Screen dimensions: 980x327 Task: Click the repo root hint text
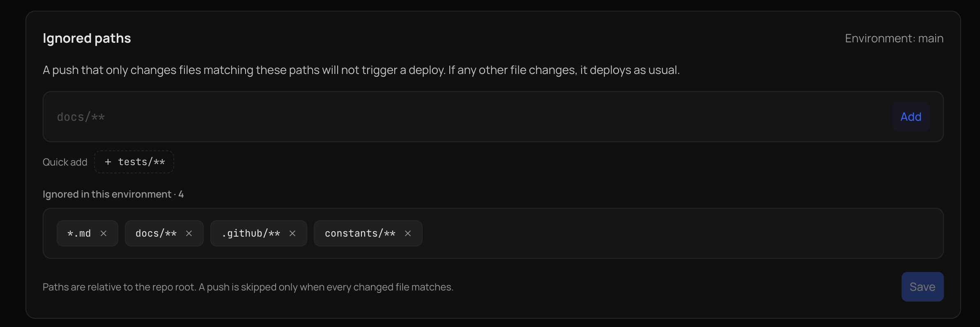[x=248, y=287]
